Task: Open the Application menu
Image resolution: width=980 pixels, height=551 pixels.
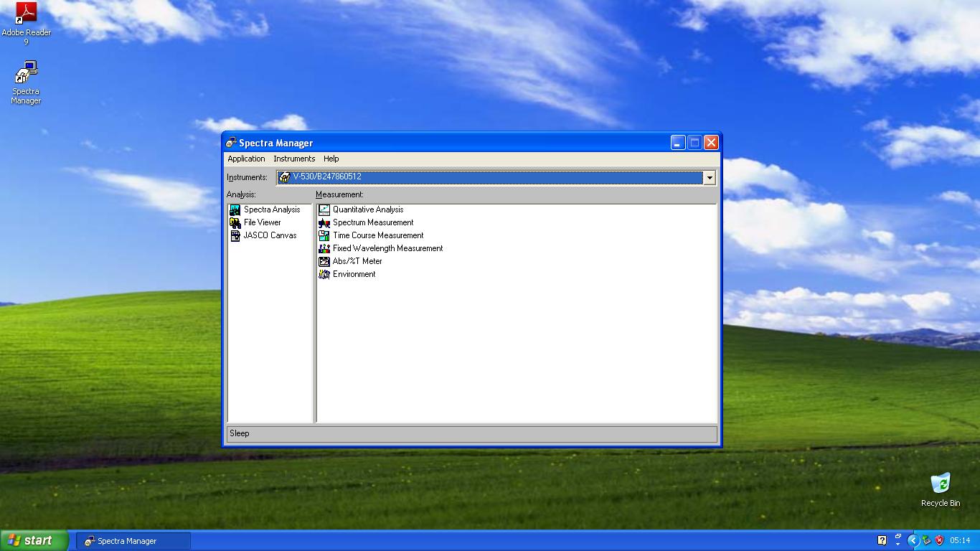Action: (246, 159)
